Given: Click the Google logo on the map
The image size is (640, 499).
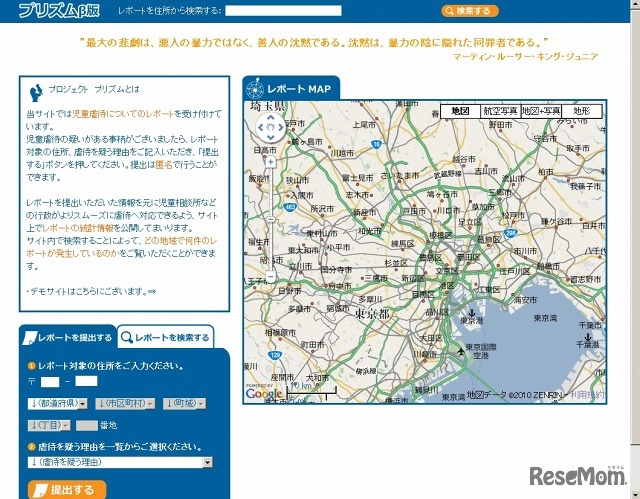Looking at the screenshot, I should click(x=264, y=394).
